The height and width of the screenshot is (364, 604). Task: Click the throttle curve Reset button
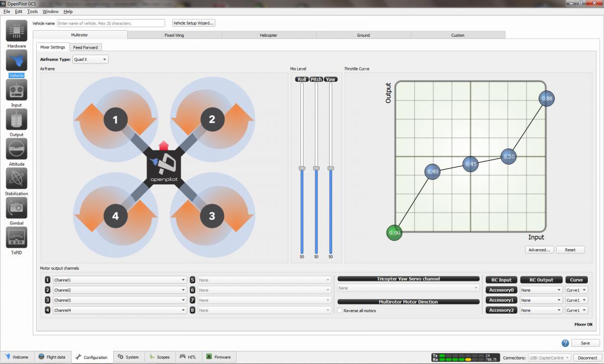pos(570,250)
